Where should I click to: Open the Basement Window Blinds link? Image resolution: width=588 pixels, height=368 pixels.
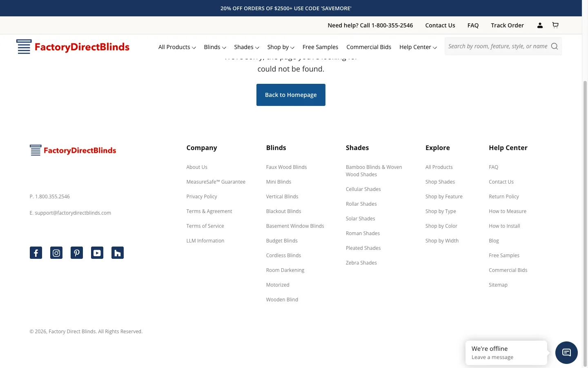click(295, 226)
